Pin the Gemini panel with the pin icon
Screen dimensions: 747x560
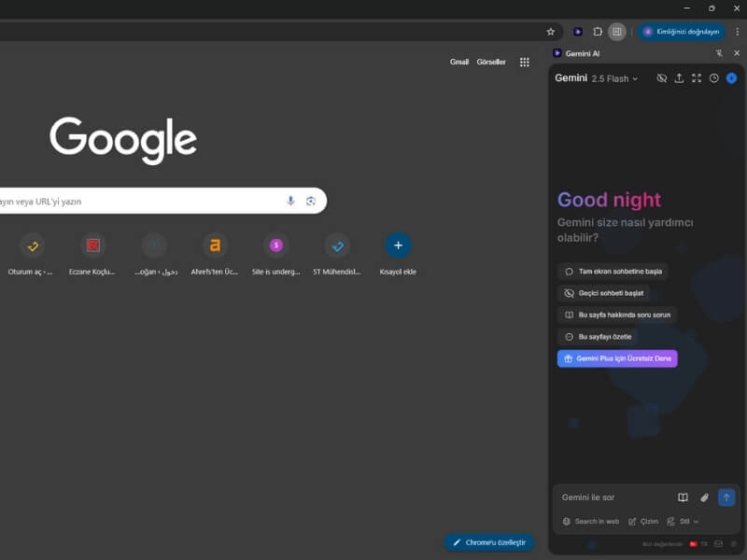[717, 53]
